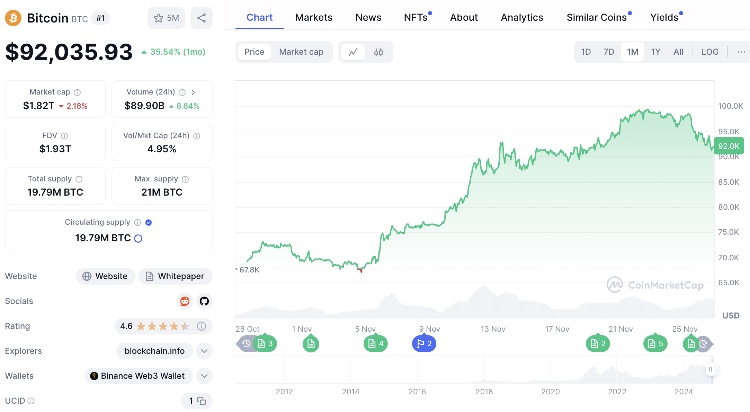Open the share icon button
This screenshot has width=750, height=412.
click(201, 18)
